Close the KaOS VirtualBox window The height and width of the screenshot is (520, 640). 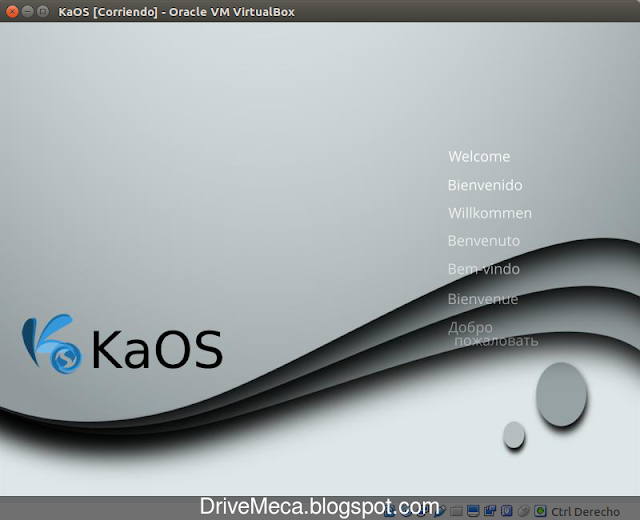point(12,11)
